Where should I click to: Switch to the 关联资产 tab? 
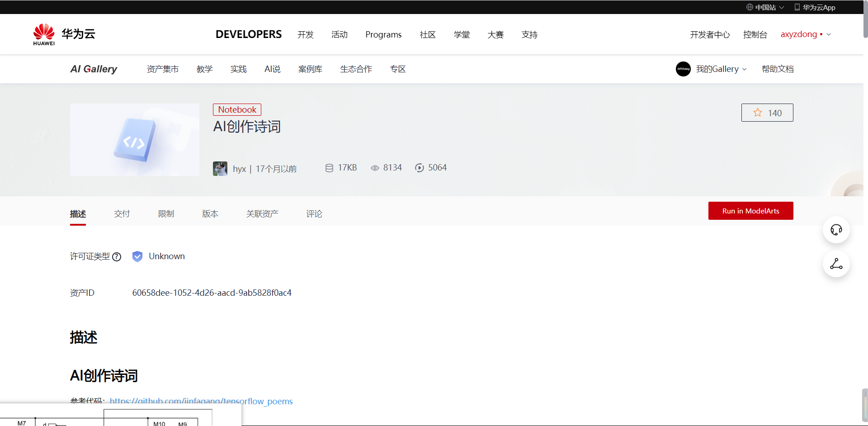coord(262,213)
